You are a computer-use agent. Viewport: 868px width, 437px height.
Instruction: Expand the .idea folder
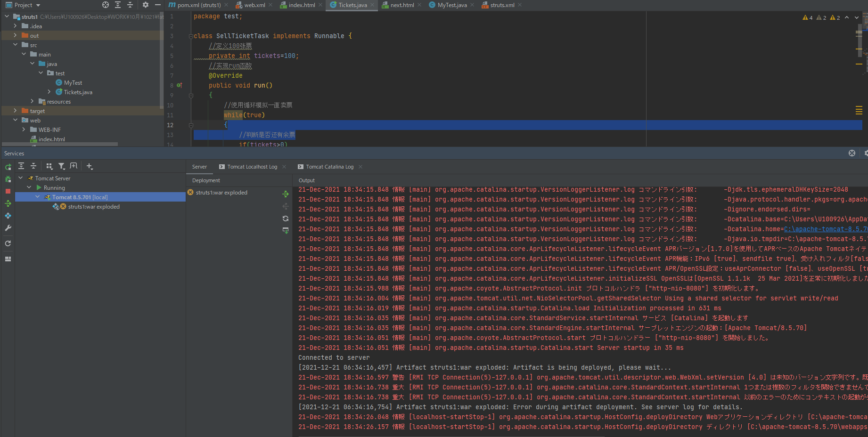click(16, 26)
